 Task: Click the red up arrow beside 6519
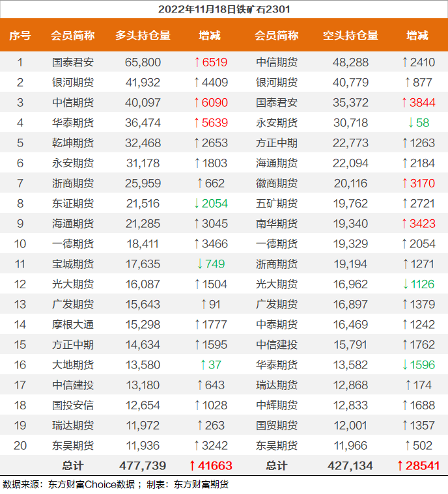click(x=197, y=62)
